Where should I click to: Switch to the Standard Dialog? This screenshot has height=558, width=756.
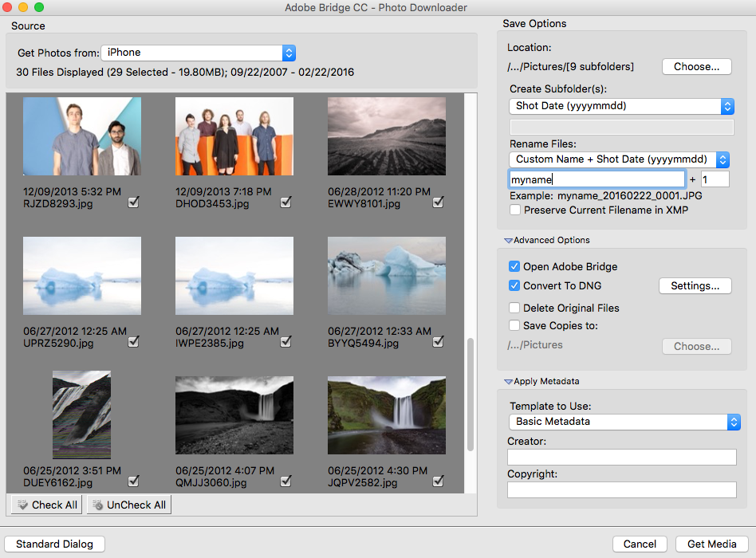point(54,544)
